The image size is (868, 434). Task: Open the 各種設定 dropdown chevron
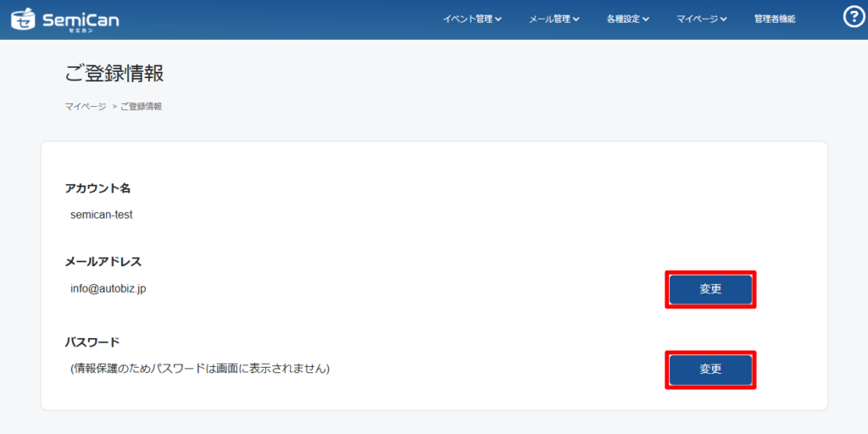click(x=646, y=19)
